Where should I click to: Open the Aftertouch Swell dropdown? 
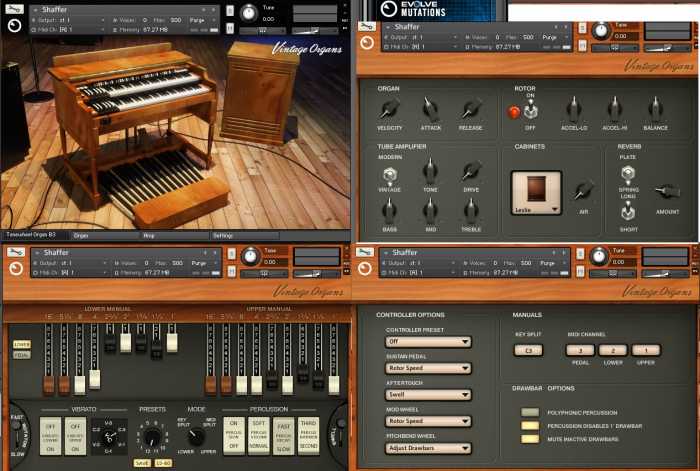(x=428, y=395)
